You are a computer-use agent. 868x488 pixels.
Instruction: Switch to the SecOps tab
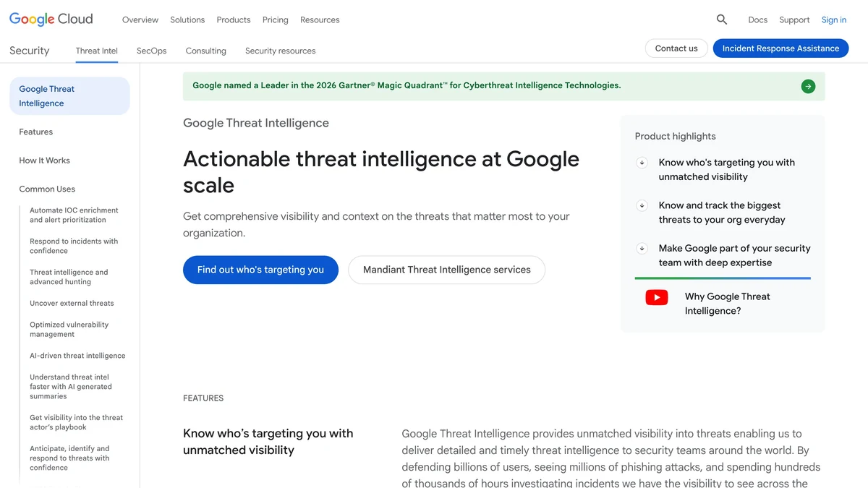pyautogui.click(x=152, y=51)
